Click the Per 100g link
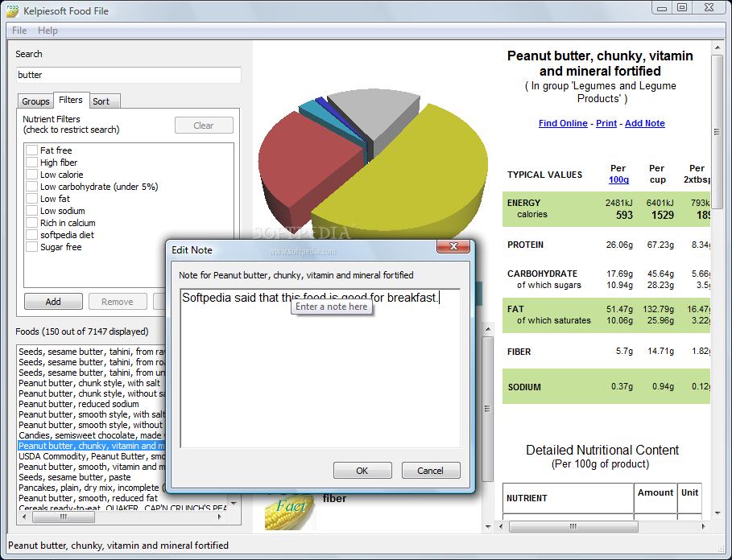Image resolution: width=732 pixels, height=560 pixels. point(618,179)
